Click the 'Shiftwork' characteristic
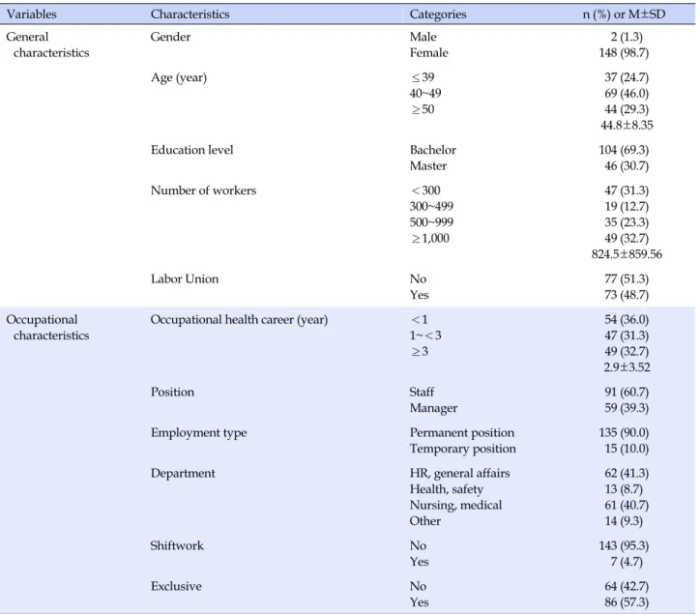700x614 pixels. pyautogui.click(x=177, y=546)
